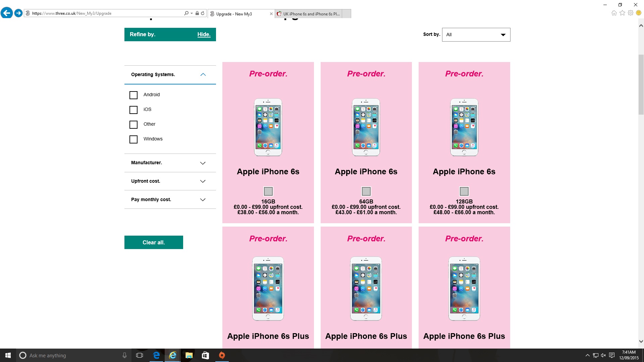Open the browser home icon
The image size is (644, 362).
pyautogui.click(x=614, y=13)
